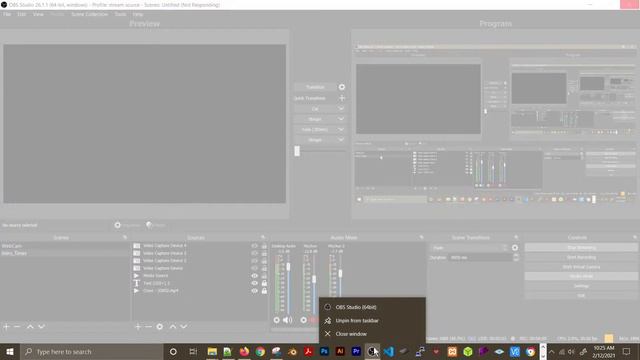Remove the selected scene with the minus icon

tap(17, 327)
